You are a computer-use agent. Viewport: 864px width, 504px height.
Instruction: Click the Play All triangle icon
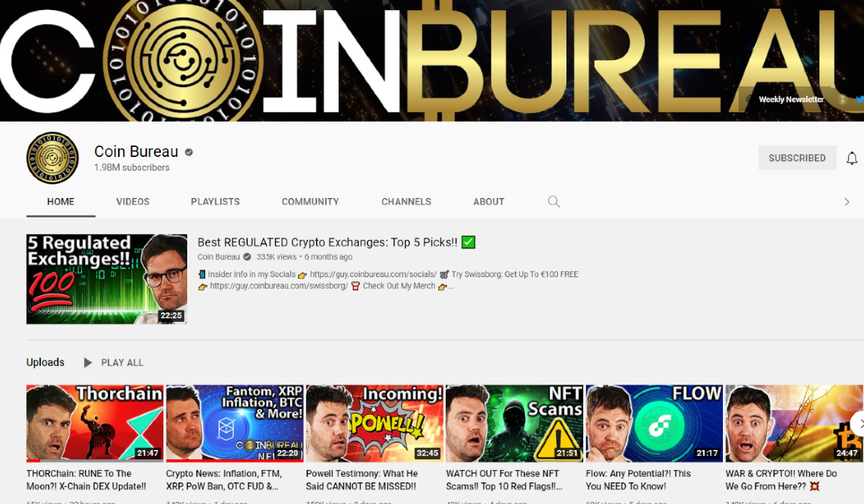[88, 362]
